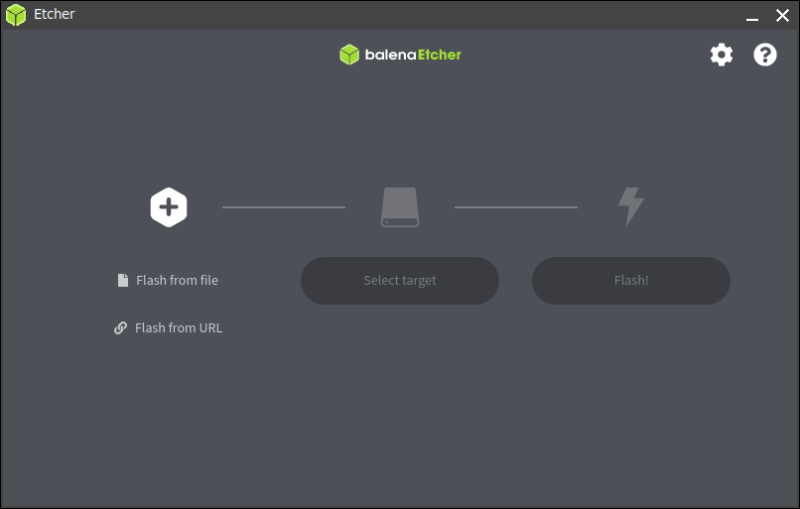
Task: Click the empty title bar area beside Etcher
Action: [x=400, y=15]
